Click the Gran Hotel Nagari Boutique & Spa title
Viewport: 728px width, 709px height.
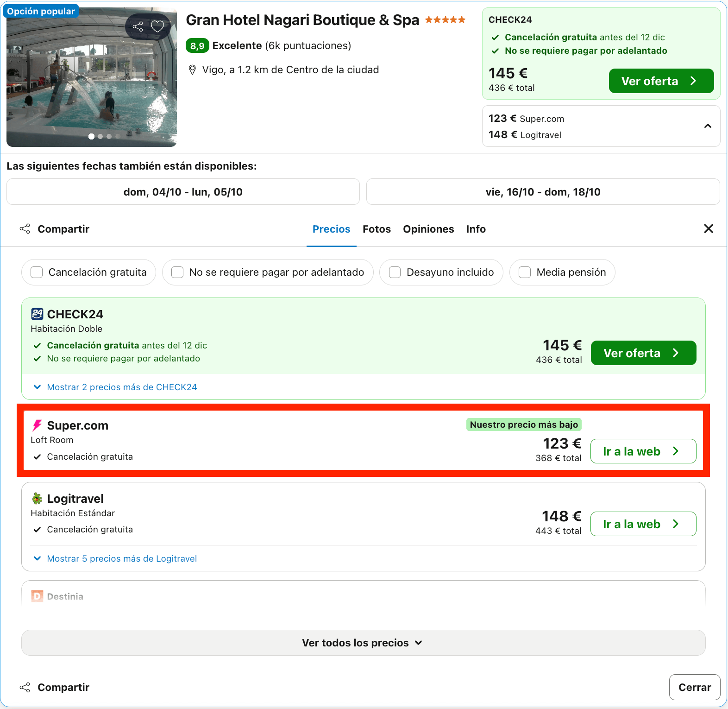[302, 20]
